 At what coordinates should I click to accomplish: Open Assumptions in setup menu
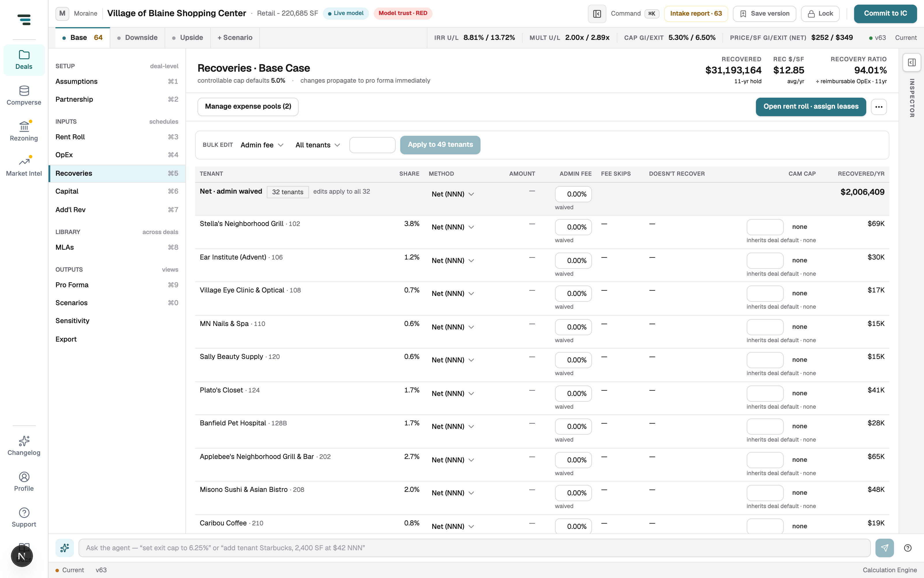pyautogui.click(x=117, y=81)
